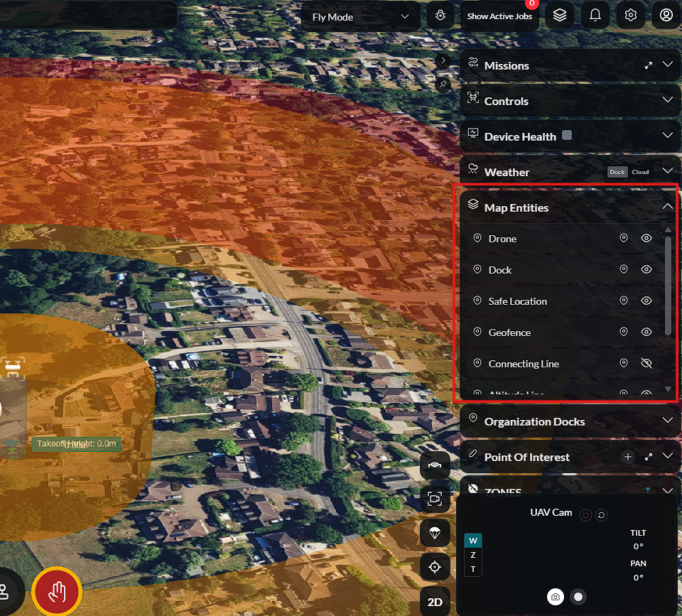Click the Device Health status square
Screen dimensions: 682x616
tap(567, 135)
